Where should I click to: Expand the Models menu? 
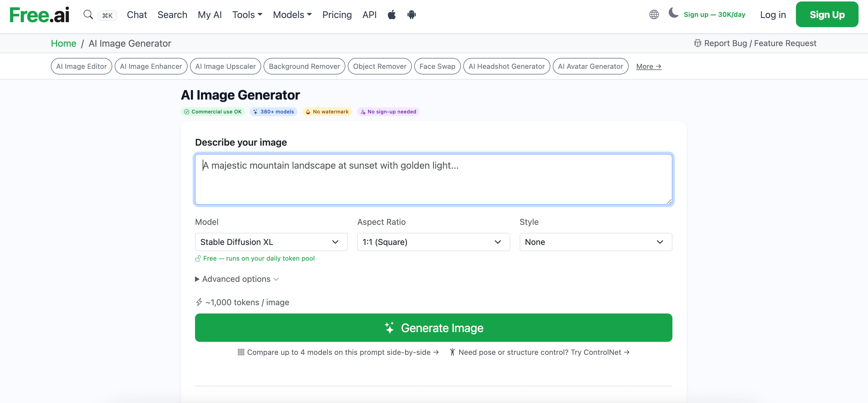click(x=292, y=14)
